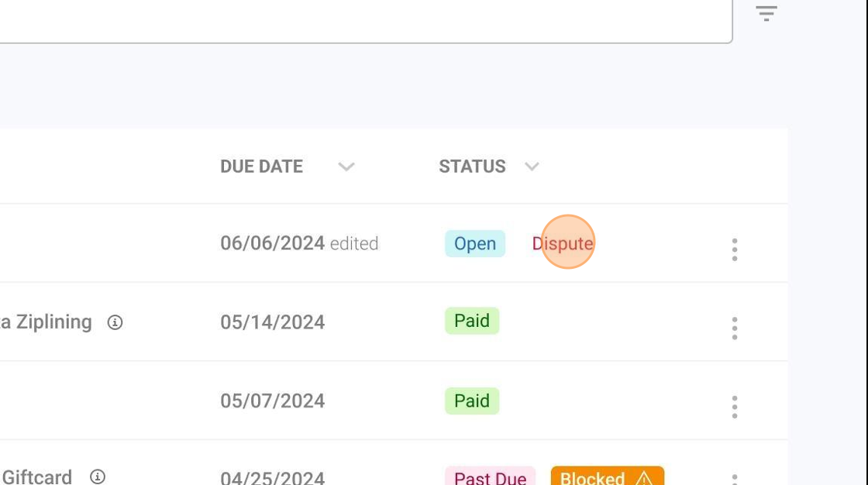Click the Open status badge

click(475, 243)
